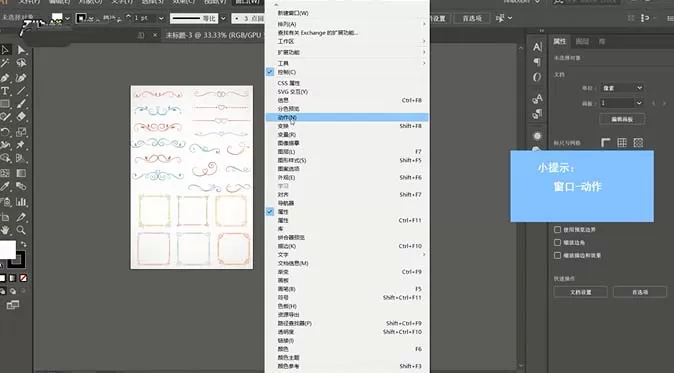Open the 文字 submenu in the Window menu
This screenshot has width=674, height=373.
pyautogui.click(x=347, y=255)
